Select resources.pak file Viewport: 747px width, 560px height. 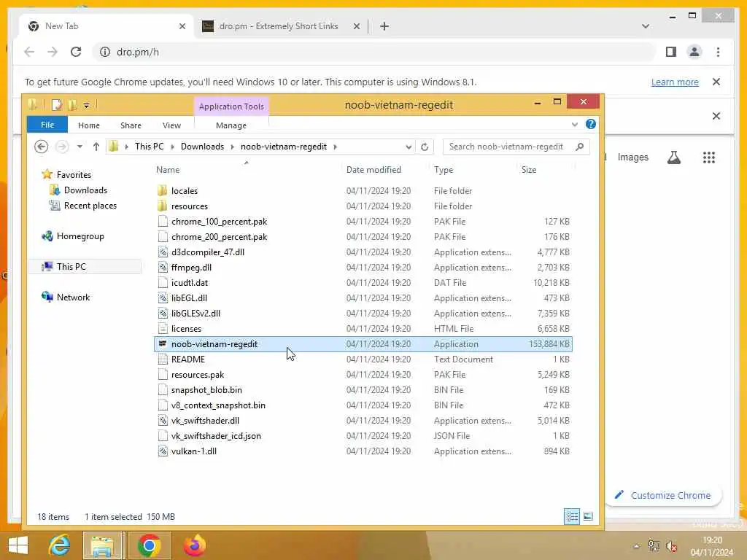coord(198,374)
